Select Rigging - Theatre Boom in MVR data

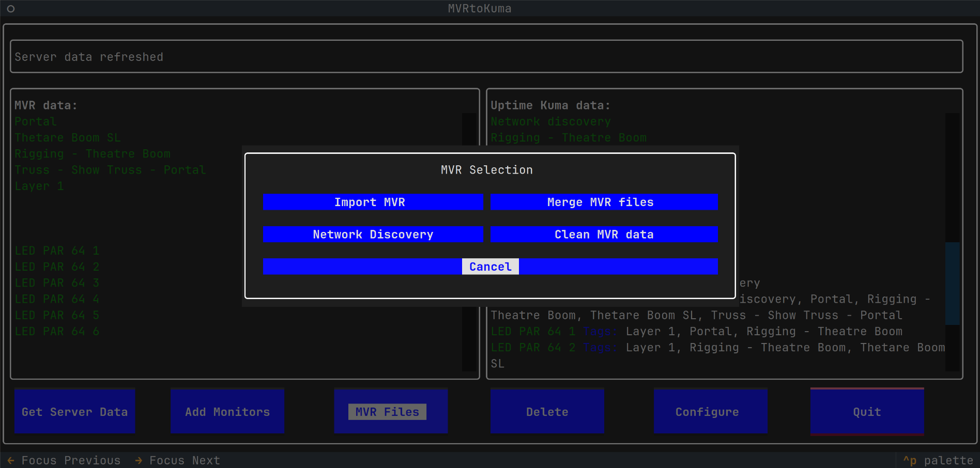[93, 154]
